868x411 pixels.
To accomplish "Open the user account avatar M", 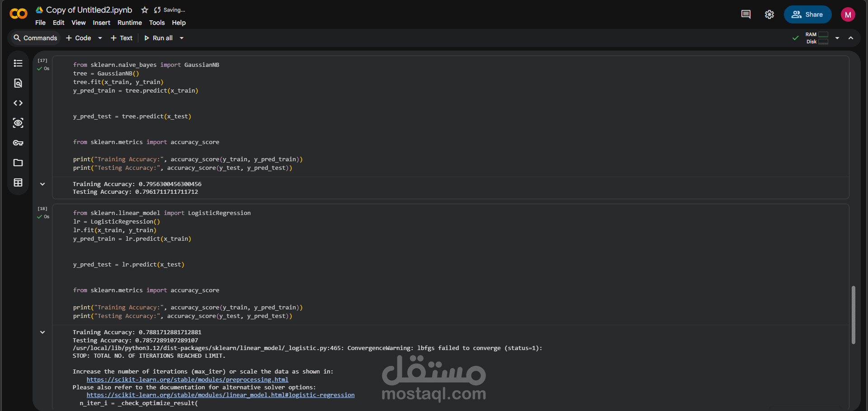I will 848,14.
